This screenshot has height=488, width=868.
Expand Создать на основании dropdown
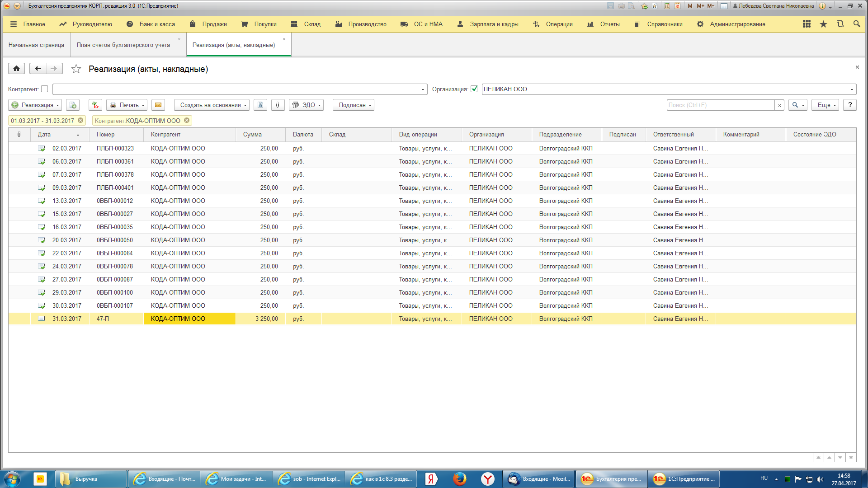point(211,105)
